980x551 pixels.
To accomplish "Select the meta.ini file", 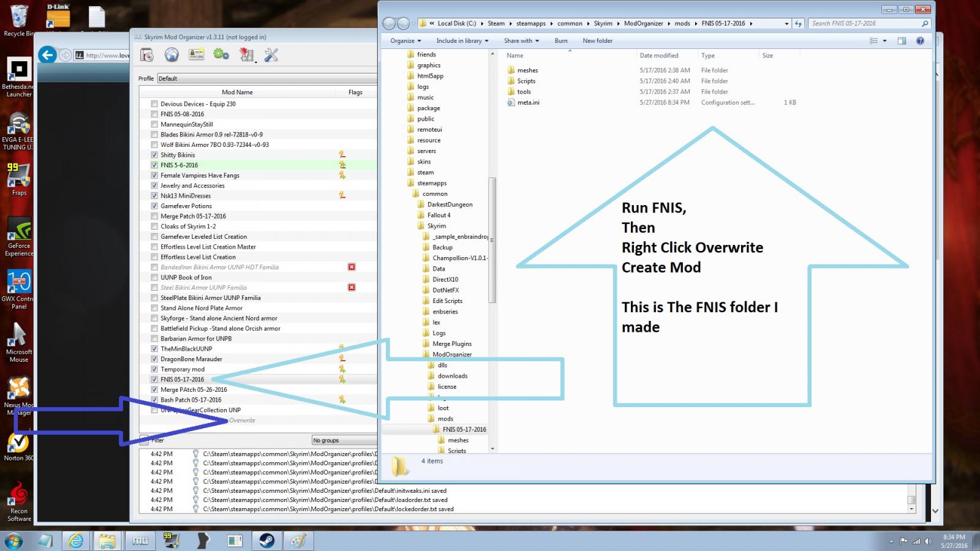I will [x=528, y=103].
